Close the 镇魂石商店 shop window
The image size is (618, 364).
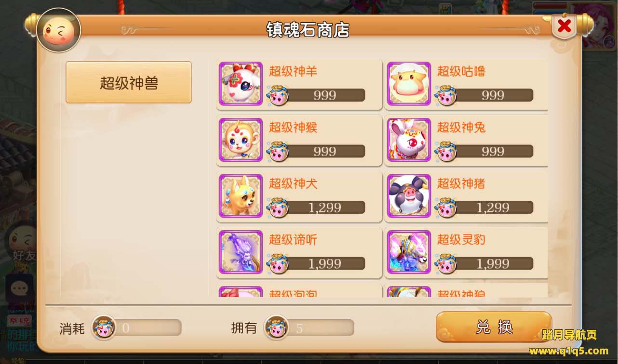pos(564,26)
